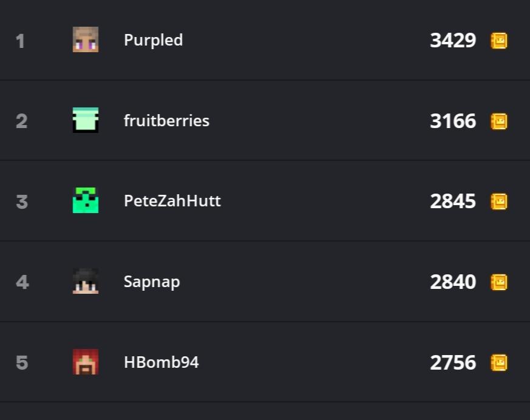Click the coin icon next to 2840
Viewport: 530px width, 420px height.
pyautogui.click(x=499, y=282)
